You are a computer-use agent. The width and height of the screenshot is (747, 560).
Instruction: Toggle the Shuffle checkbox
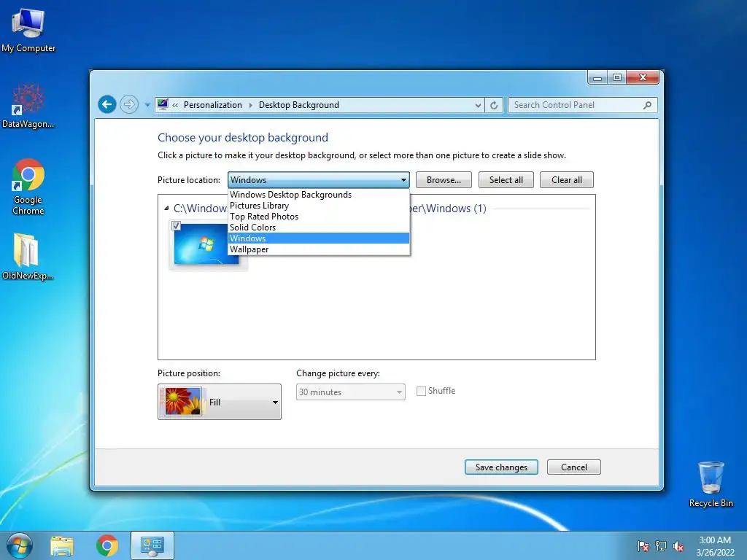[421, 391]
